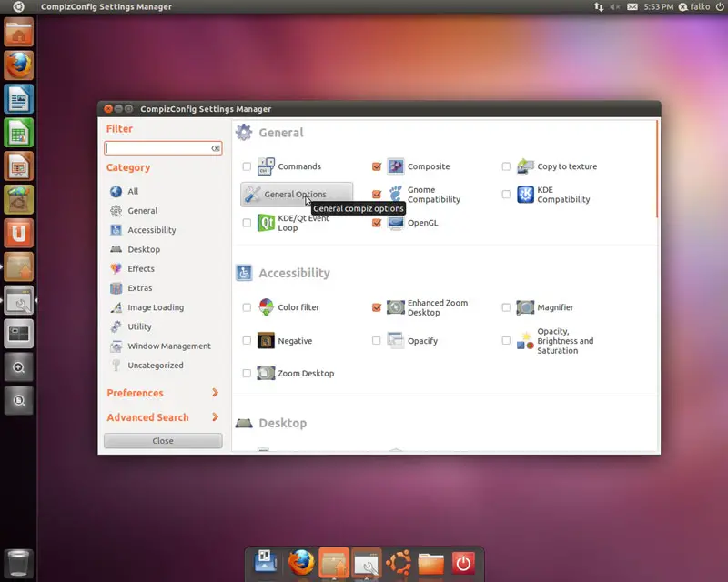The width and height of the screenshot is (728, 582).
Task: Open Firefox from the Unity launcher
Action: pos(18,65)
